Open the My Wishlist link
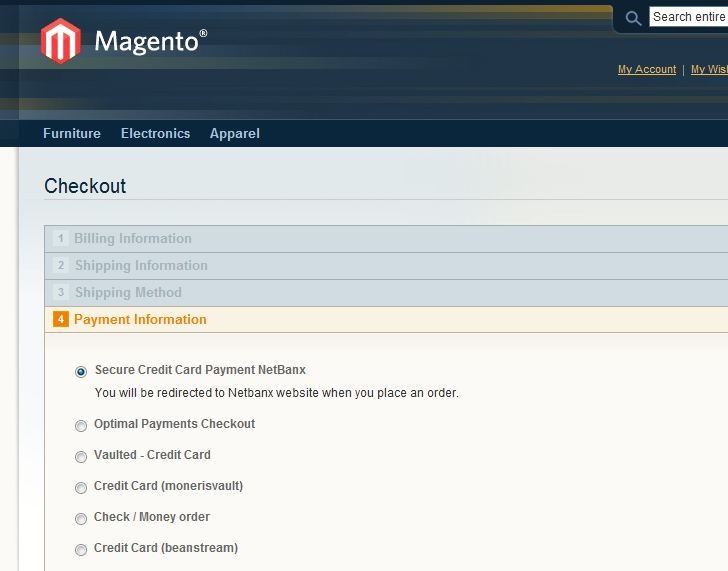Image resolution: width=728 pixels, height=571 pixels. (x=709, y=69)
